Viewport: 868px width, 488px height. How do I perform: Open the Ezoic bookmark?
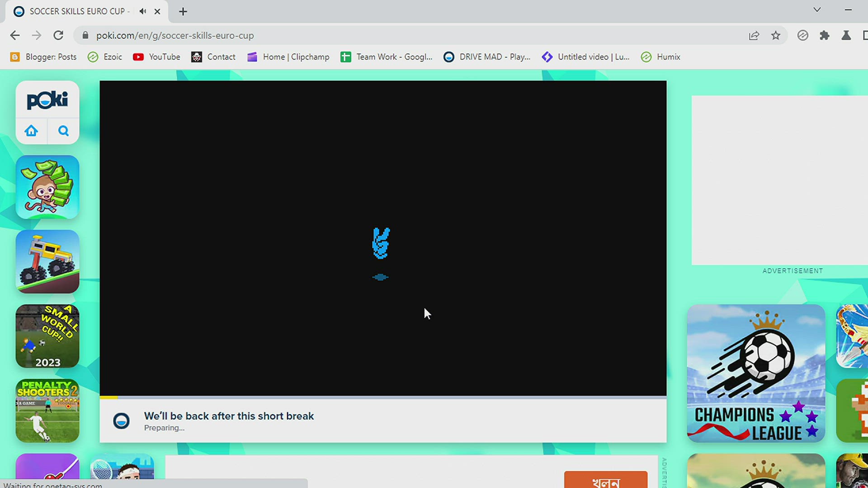[105, 57]
